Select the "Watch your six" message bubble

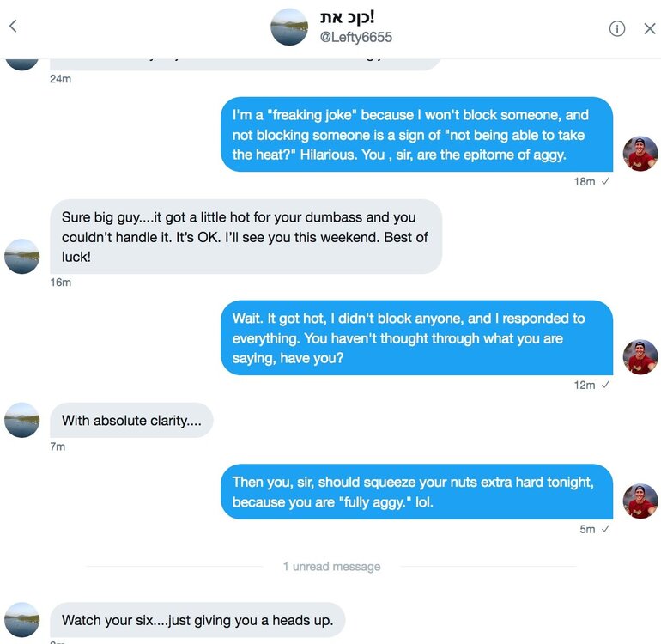pos(197,620)
